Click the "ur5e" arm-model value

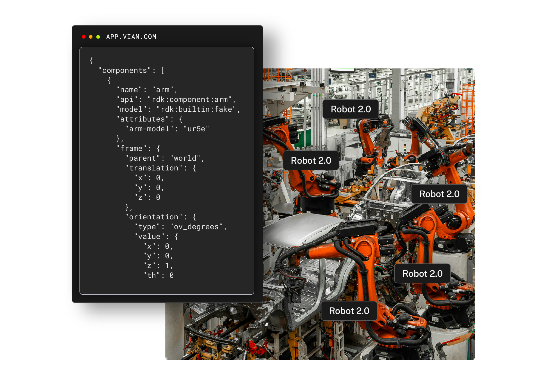coord(196,129)
